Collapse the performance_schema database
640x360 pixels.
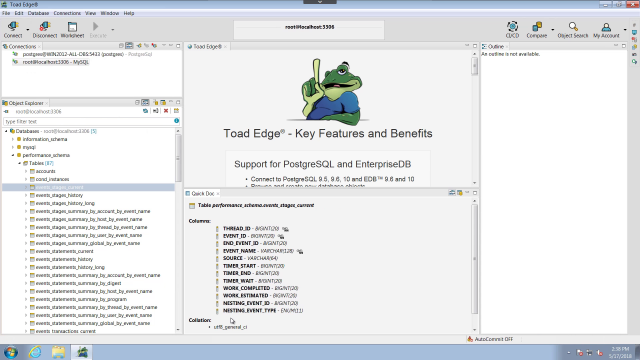tap(13, 156)
